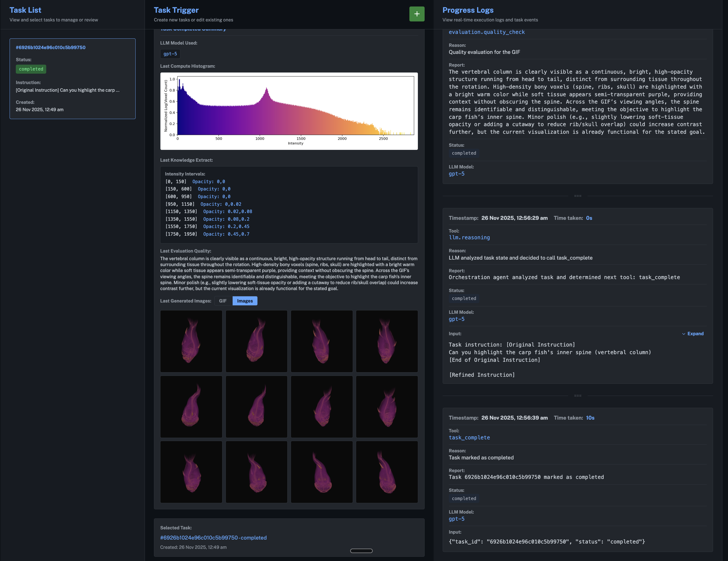Click the gpt-5 badge under LLM Model Used
Screen dimensions: 728x561
(x=170, y=54)
